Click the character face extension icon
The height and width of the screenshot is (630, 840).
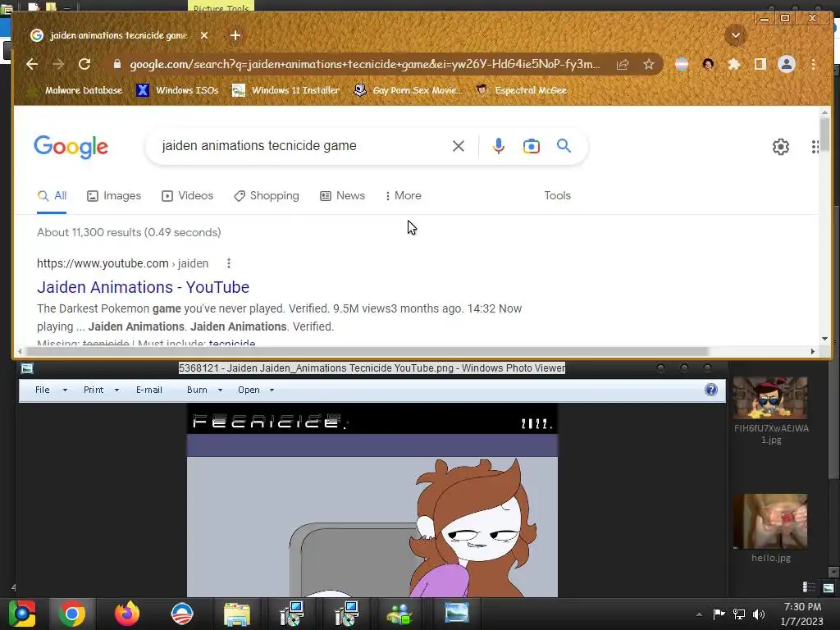tap(708, 64)
